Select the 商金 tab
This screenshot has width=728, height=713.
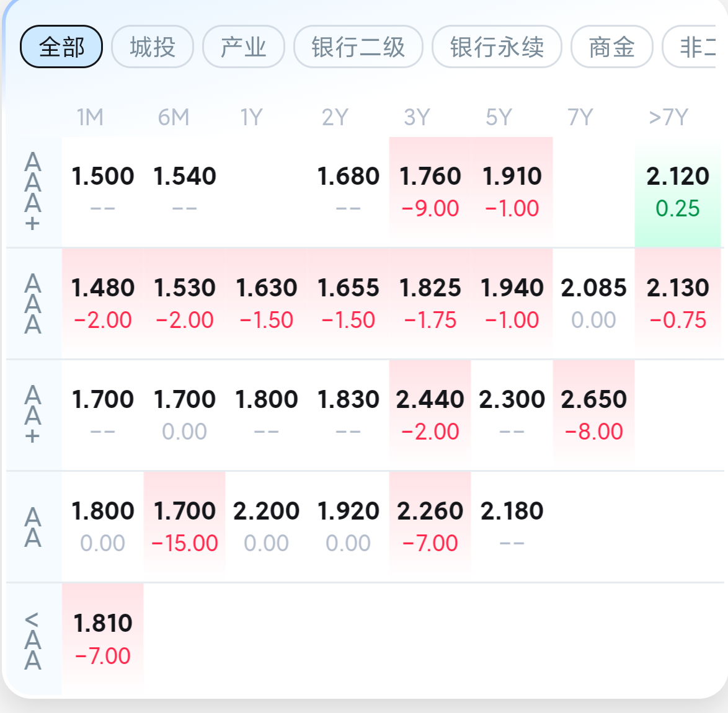pos(611,47)
